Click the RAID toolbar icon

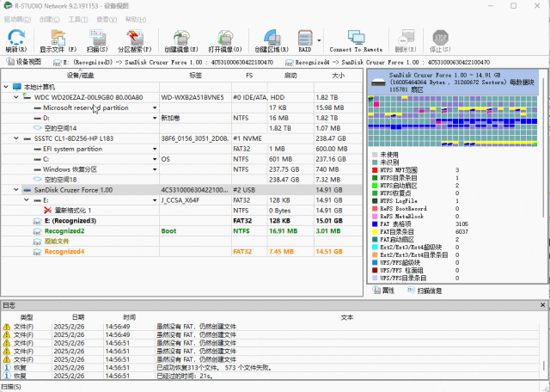pos(305,37)
